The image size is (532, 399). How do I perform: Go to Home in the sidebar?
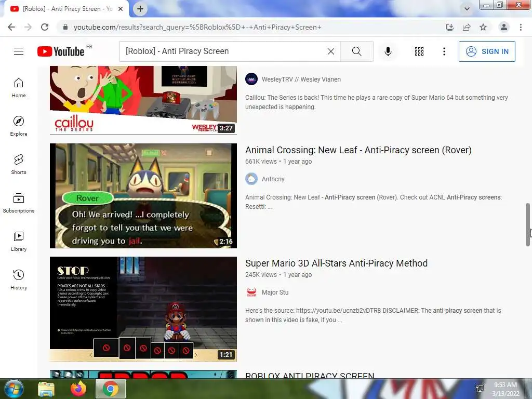19,88
